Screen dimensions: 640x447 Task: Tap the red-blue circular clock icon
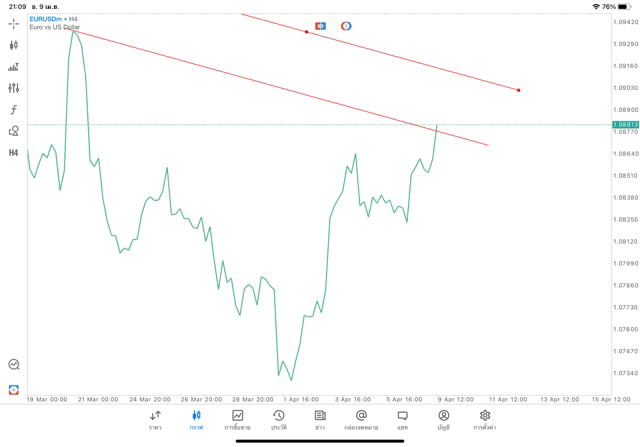click(346, 25)
